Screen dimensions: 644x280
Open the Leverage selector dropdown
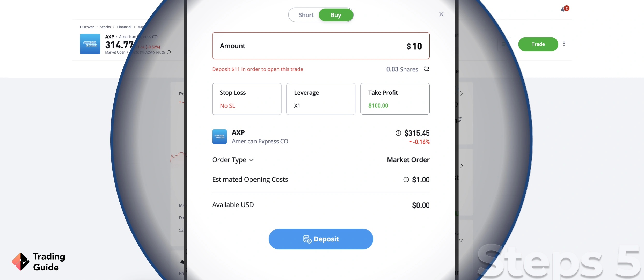(321, 99)
